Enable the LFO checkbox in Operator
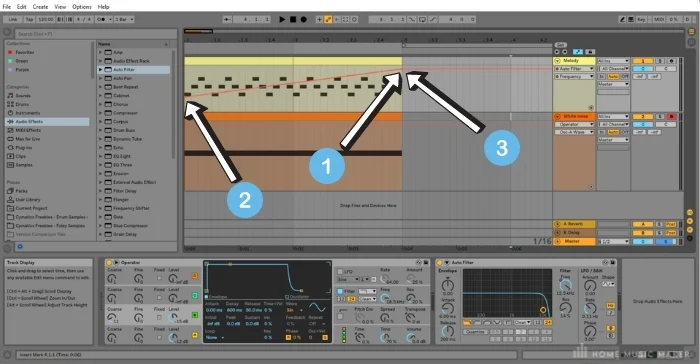 tap(340, 272)
